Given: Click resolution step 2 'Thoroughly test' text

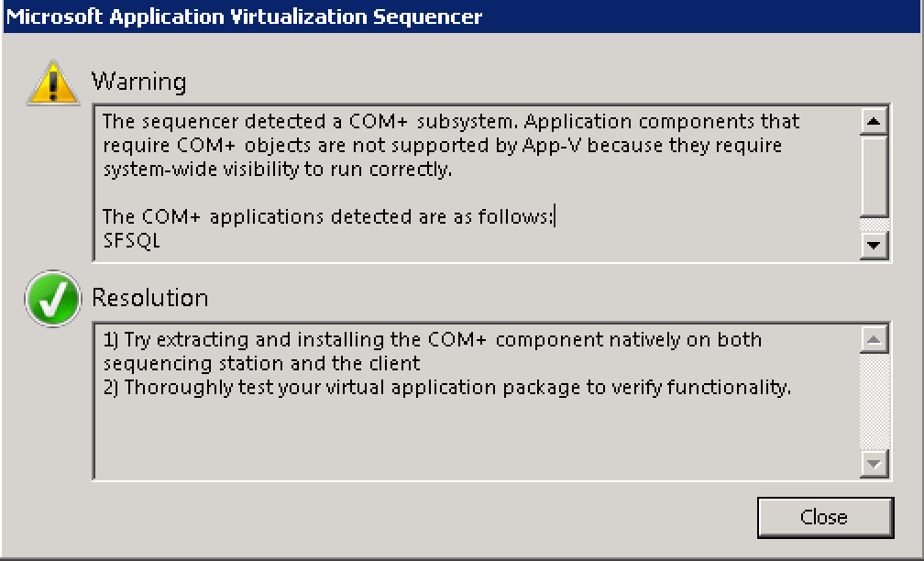Looking at the screenshot, I should (446, 388).
